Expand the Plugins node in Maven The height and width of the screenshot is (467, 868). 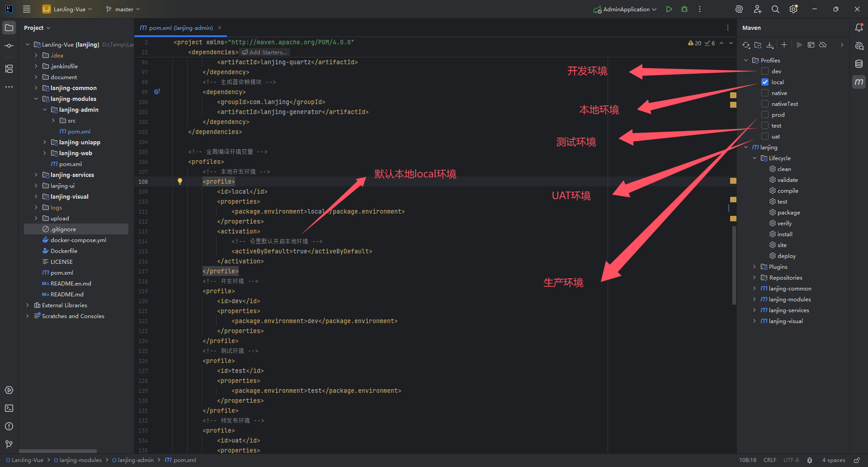pyautogui.click(x=754, y=267)
